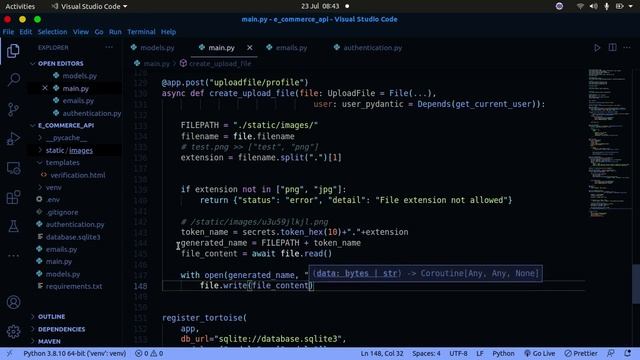
Task: Expand the venv folder
Action: coord(53,187)
